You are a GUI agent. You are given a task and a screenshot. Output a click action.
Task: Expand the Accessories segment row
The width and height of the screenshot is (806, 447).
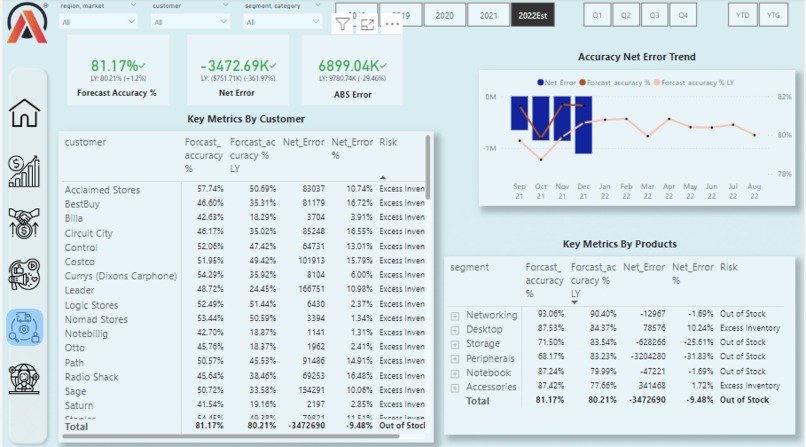(455, 388)
